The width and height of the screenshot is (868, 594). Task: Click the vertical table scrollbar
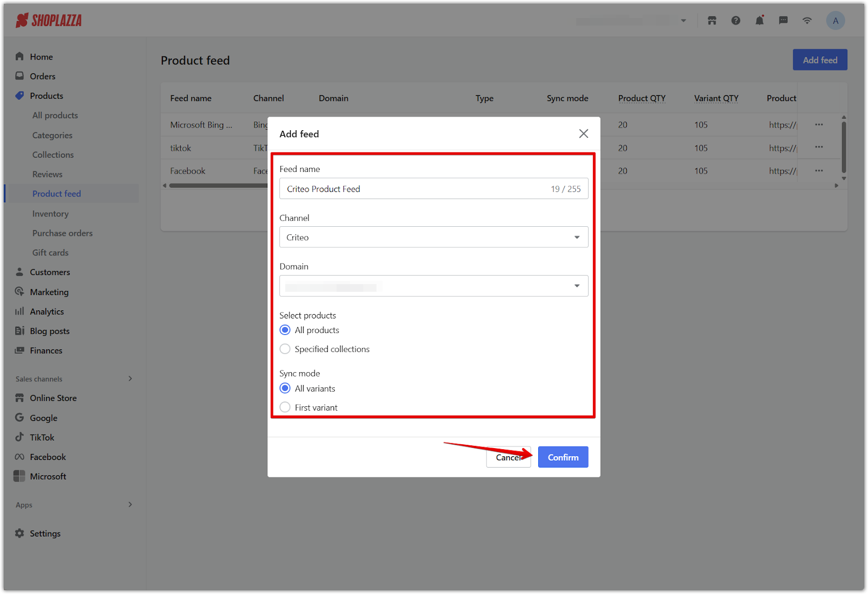(x=844, y=146)
